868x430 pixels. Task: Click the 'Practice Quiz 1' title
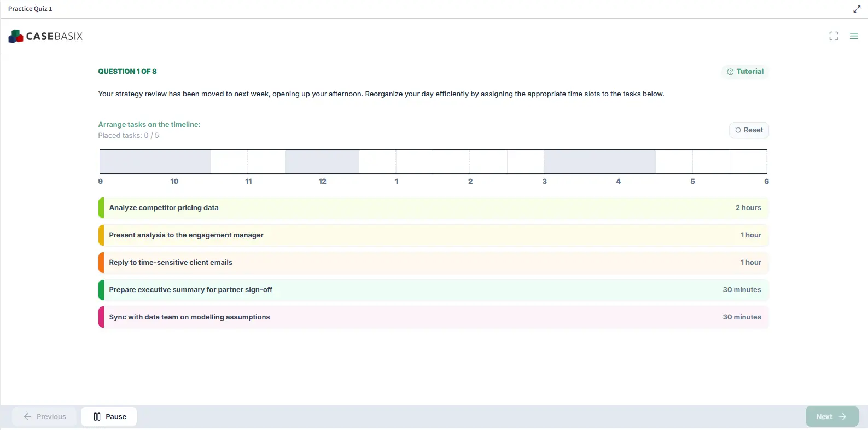point(30,9)
